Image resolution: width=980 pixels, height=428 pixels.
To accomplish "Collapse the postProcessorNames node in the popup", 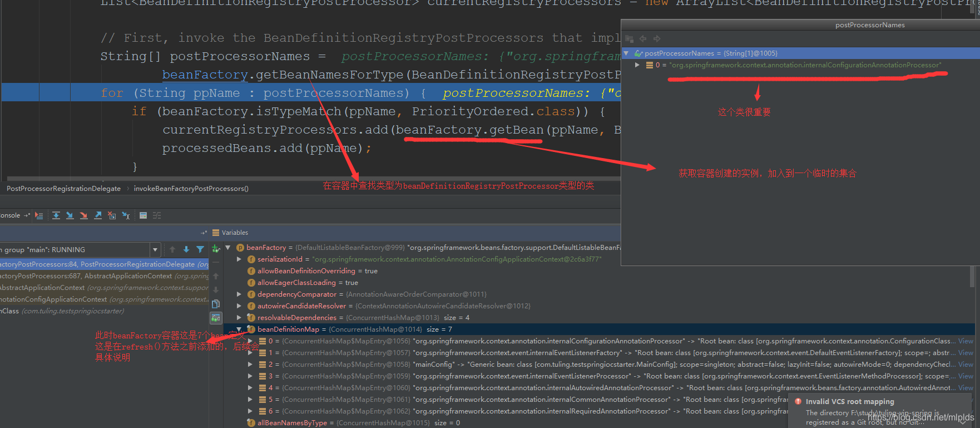I will tap(626, 53).
